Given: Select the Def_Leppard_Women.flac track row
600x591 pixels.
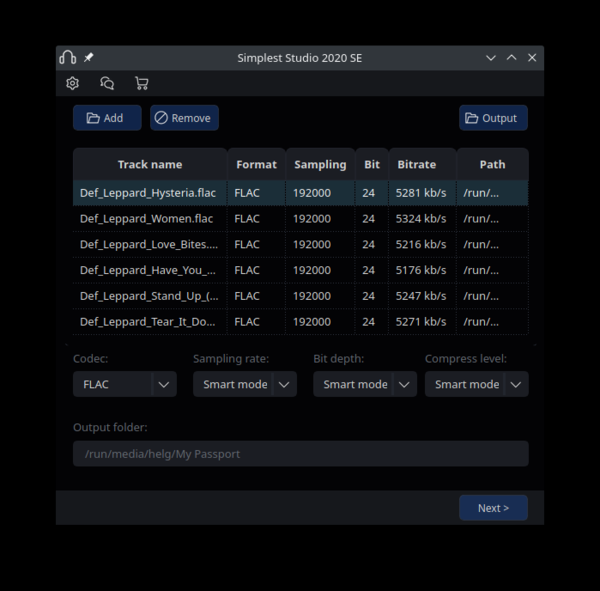Looking at the screenshot, I should point(148,218).
